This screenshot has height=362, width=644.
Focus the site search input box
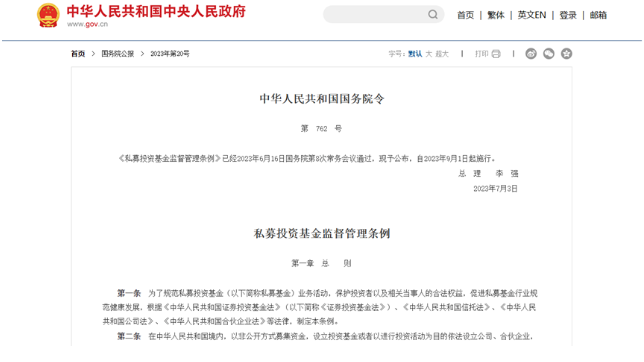click(x=376, y=15)
